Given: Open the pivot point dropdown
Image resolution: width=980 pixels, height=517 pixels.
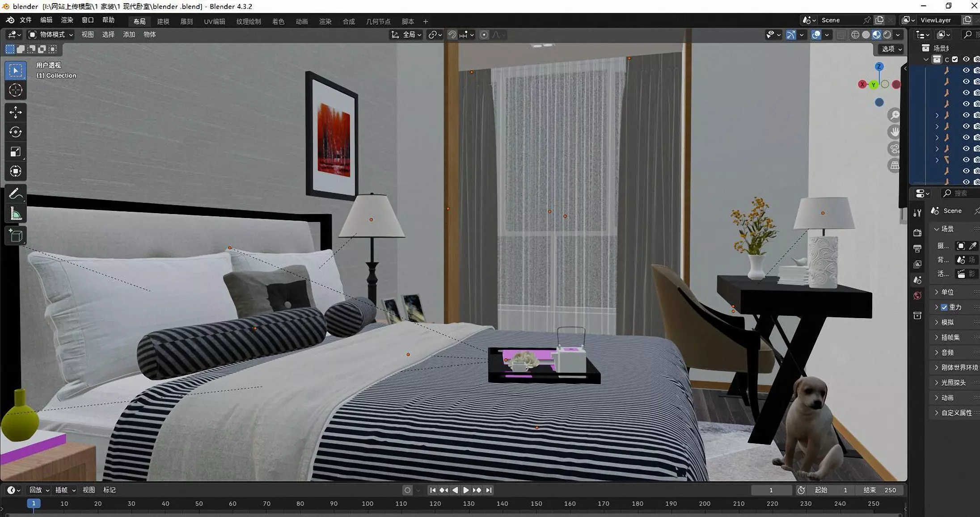Looking at the screenshot, I should point(435,35).
